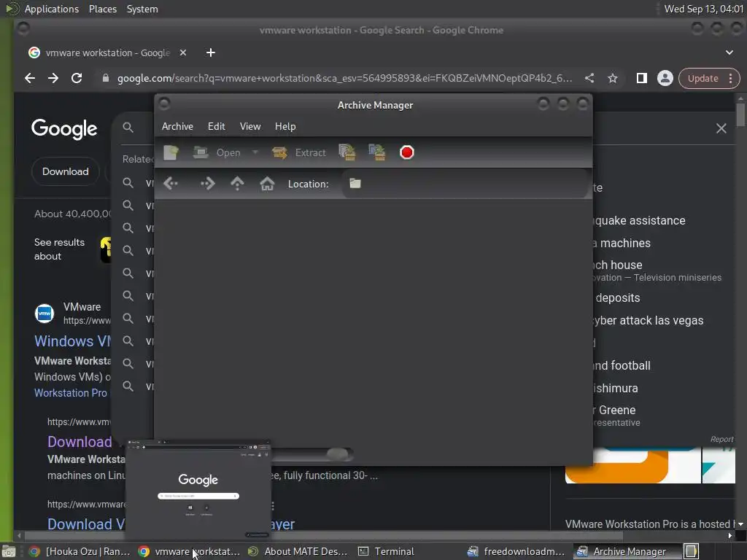The image size is (747, 560).
Task: Switch to the Houka Ozu Chrome taskbar item
Action: click(80, 551)
